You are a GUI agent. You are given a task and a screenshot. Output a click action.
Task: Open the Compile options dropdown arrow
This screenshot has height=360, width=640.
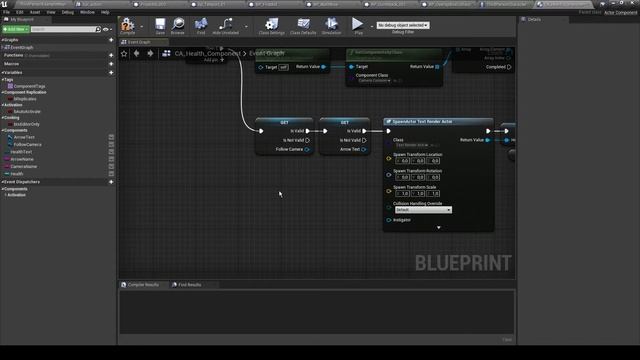(x=142, y=27)
